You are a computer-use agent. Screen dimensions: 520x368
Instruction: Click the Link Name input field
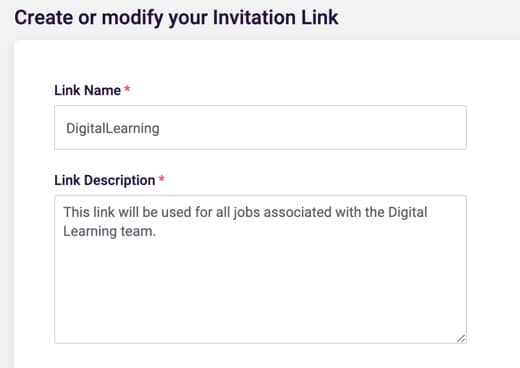pos(260,128)
